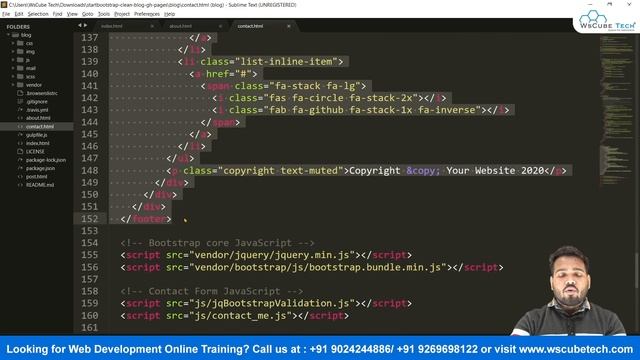Open the Selection menu
The image size is (640, 360).
point(38,14)
